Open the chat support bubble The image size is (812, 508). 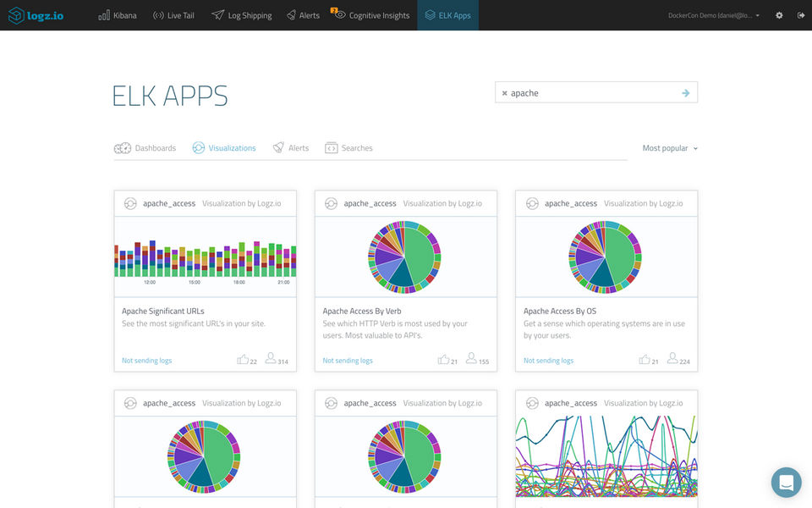click(786, 482)
